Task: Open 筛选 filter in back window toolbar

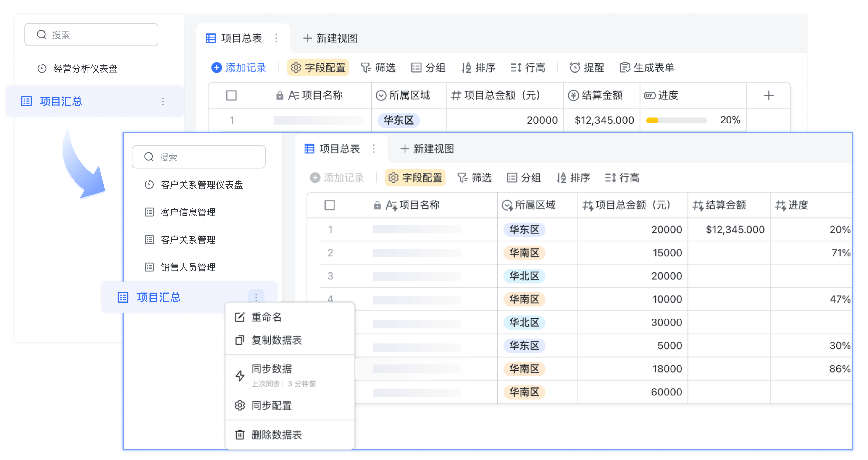Action: point(378,68)
